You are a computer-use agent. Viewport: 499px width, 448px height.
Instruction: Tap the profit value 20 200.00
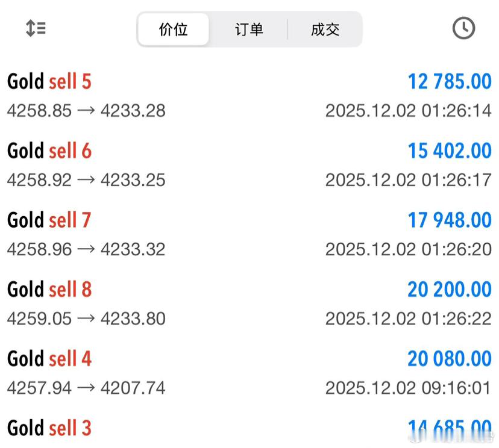click(x=449, y=290)
